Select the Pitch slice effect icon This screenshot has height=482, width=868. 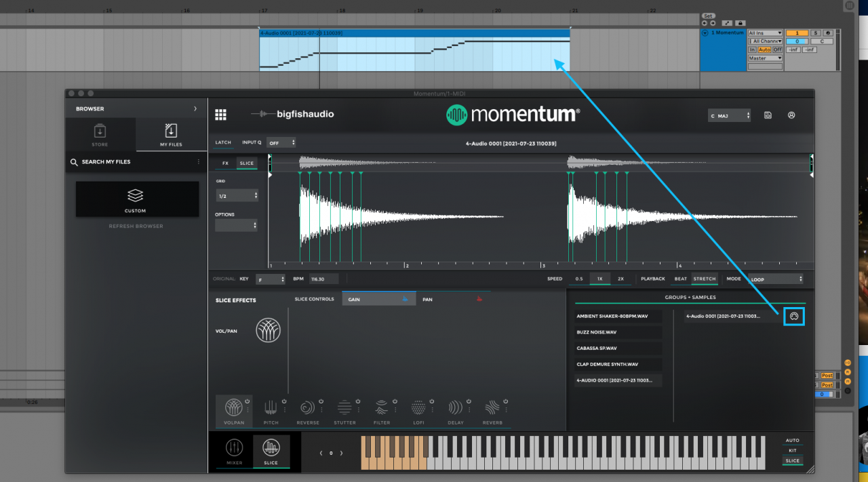271,407
